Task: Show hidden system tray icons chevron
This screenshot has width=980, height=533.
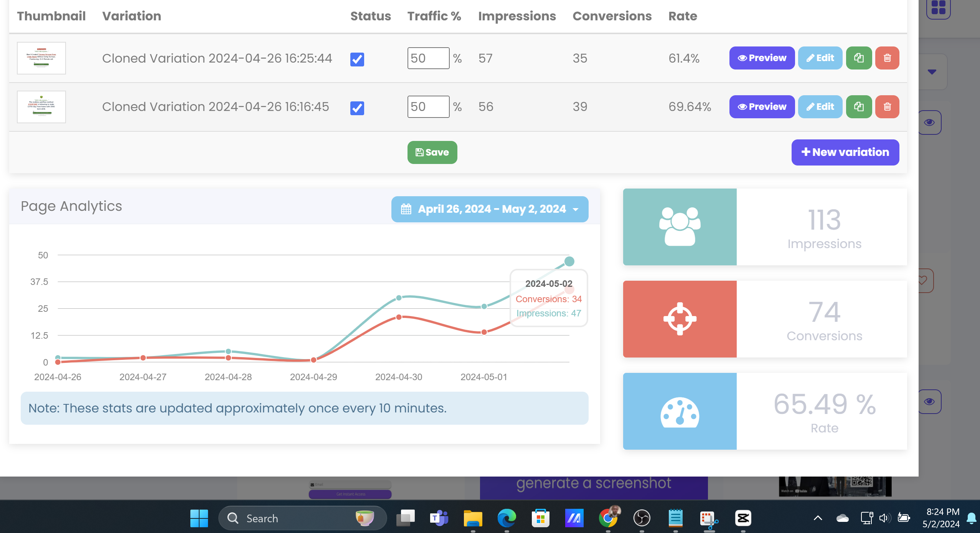Action: coord(818,518)
